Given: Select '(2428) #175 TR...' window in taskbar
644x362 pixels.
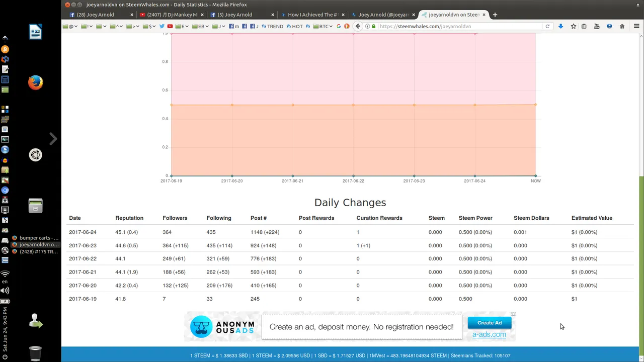Looking at the screenshot, I should coord(35,251).
